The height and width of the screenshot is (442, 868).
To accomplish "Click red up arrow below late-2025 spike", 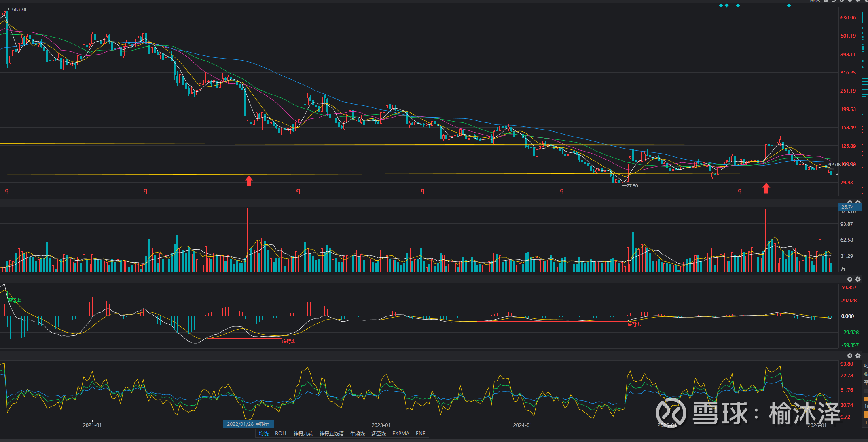I will tap(766, 188).
